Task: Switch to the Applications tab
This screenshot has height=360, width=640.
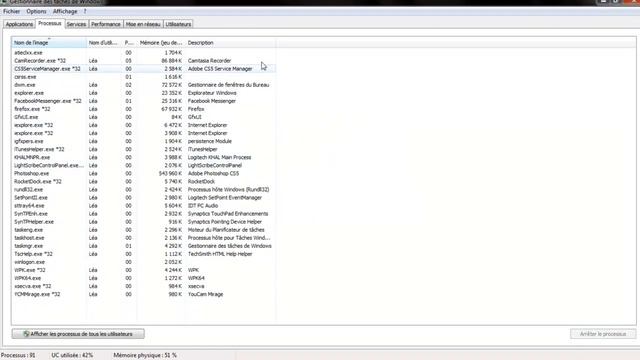Action: 19,24
